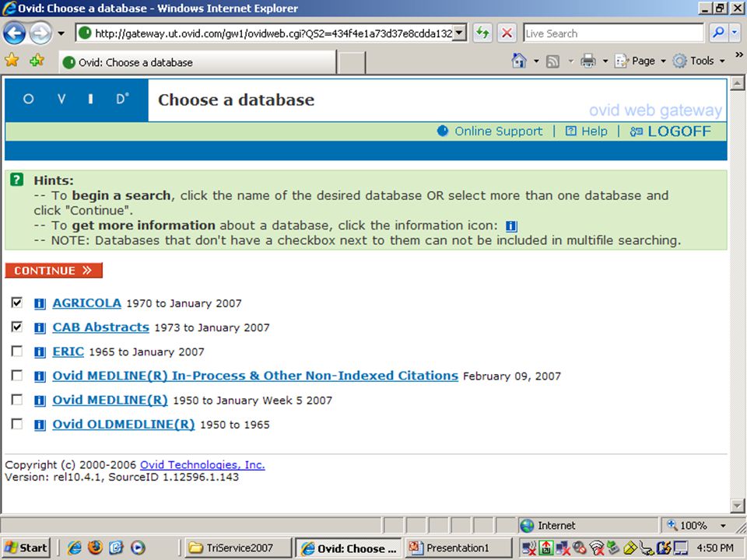Open the CAB Abstracts database link
The height and width of the screenshot is (560, 747).
point(100,327)
